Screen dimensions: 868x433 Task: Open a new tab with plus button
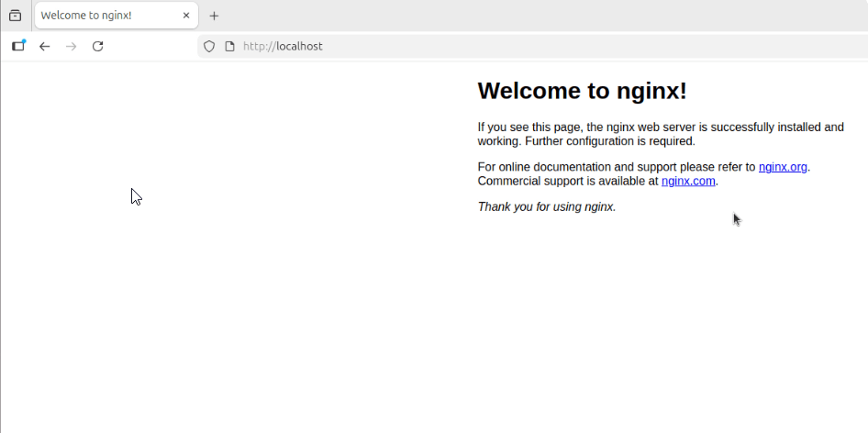tap(214, 16)
